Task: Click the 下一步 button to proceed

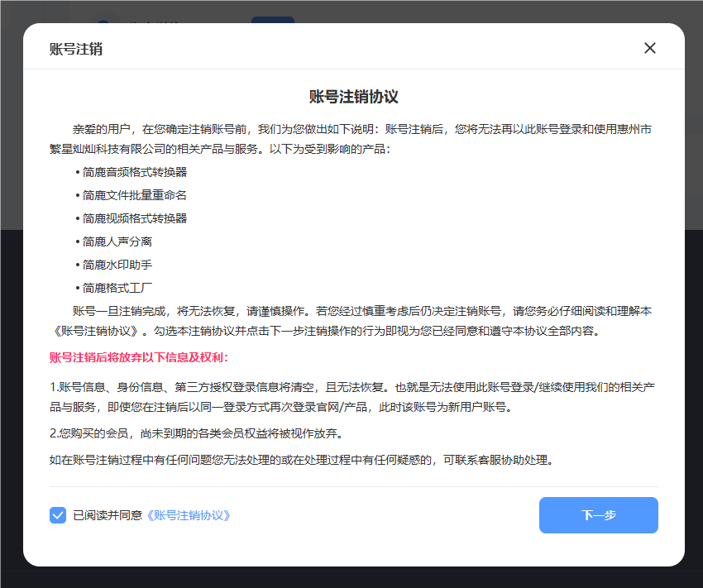Action: 598,514
